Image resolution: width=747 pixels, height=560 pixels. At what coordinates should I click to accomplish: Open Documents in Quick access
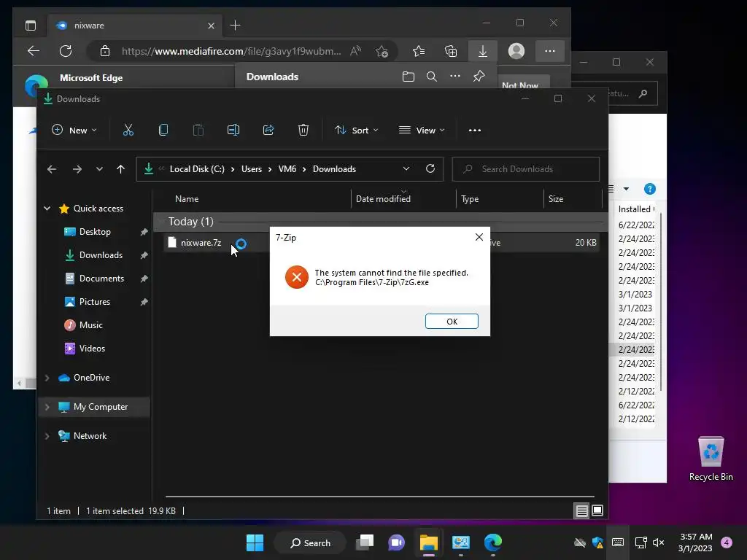(x=101, y=279)
